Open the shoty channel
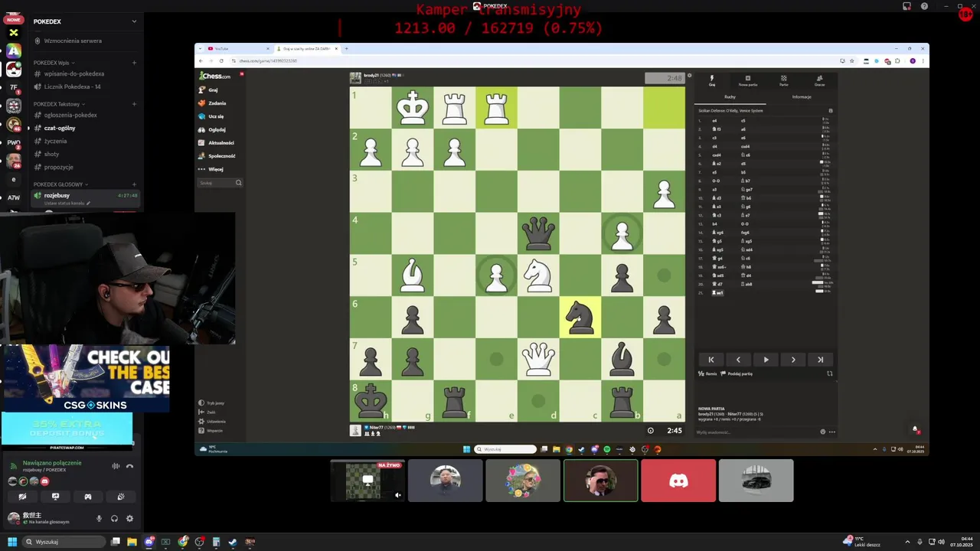Viewport: 980px width, 551px height. [51, 154]
